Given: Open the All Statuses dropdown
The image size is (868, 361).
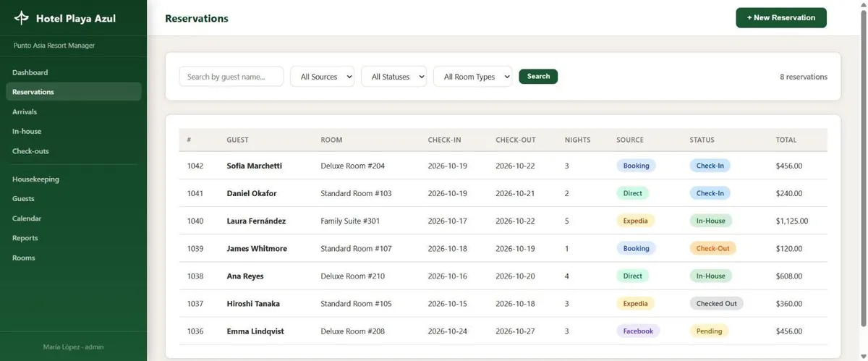Looking at the screenshot, I should point(394,77).
